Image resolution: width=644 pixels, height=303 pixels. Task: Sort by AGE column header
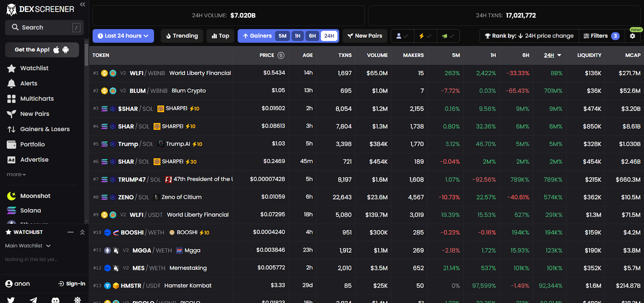click(x=308, y=55)
